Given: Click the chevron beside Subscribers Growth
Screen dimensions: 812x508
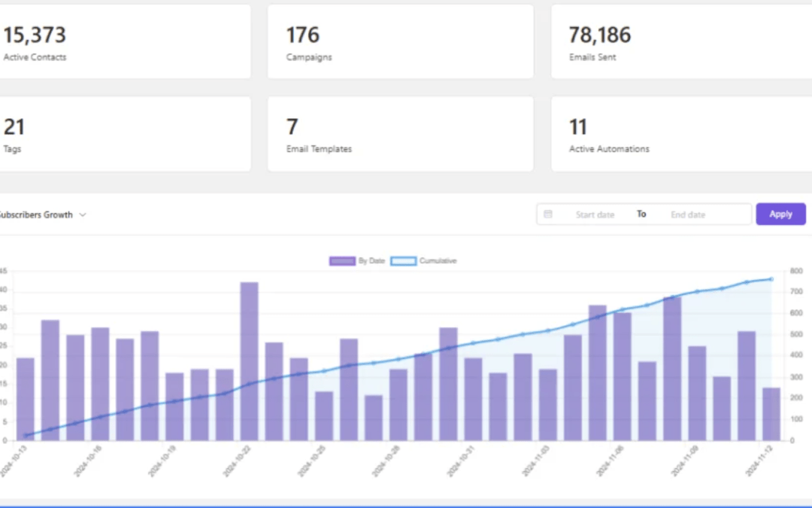Looking at the screenshot, I should point(83,214).
